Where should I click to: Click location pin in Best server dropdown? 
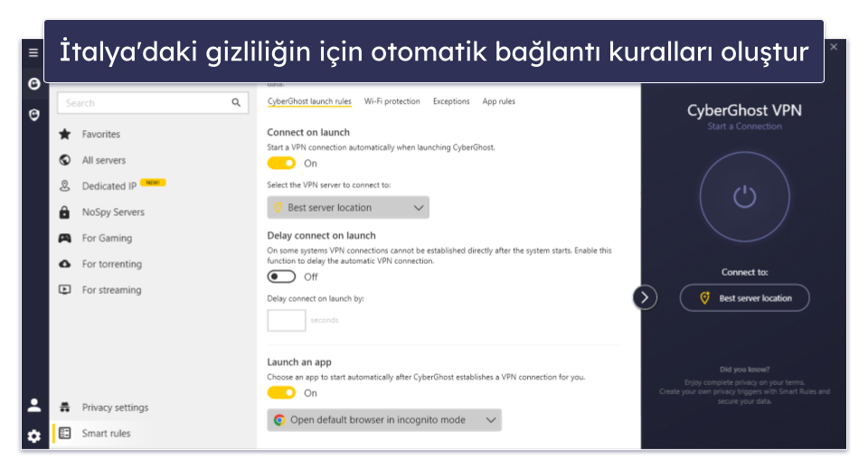(x=278, y=208)
